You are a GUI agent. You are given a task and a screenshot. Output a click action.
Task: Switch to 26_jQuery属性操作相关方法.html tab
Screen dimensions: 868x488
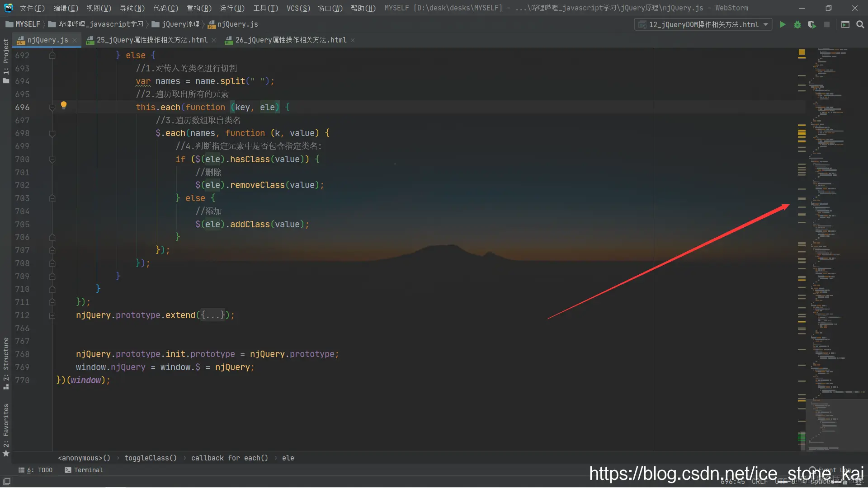coord(290,40)
